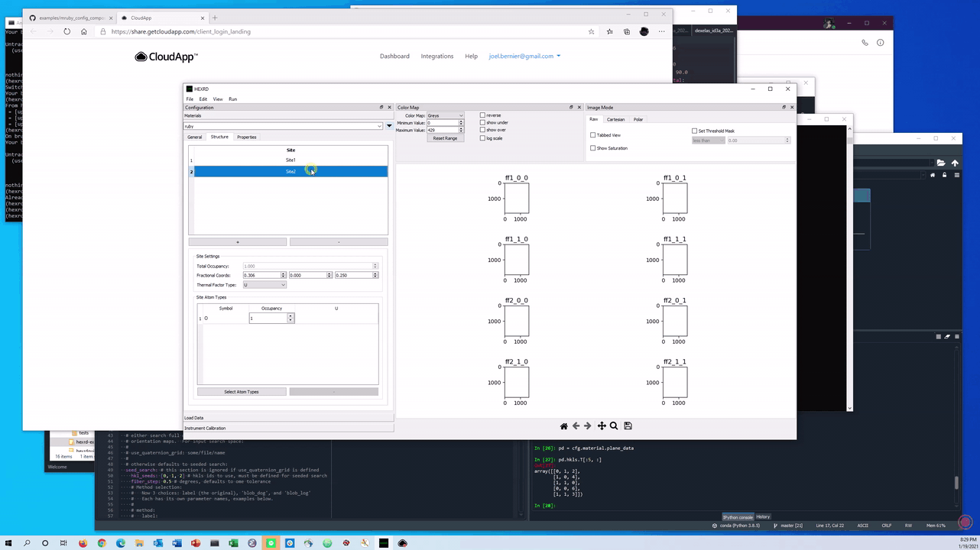Activate the zoom-to-rectangle magnifier tool
Screen dimensions: 980x550
[x=613, y=425]
